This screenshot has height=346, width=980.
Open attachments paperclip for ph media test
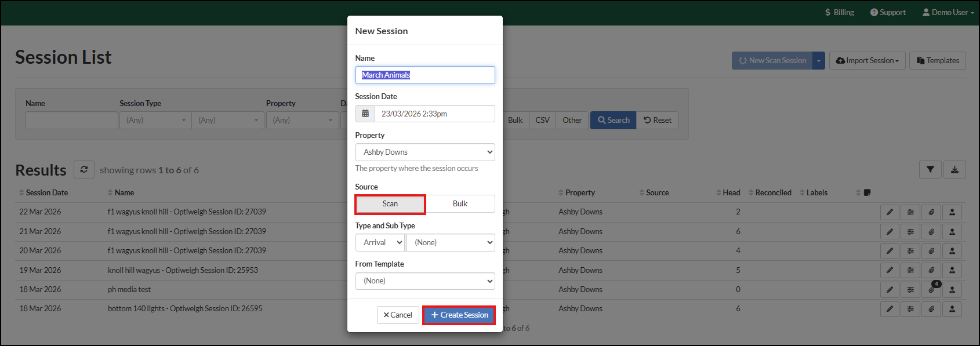pyautogui.click(x=931, y=290)
